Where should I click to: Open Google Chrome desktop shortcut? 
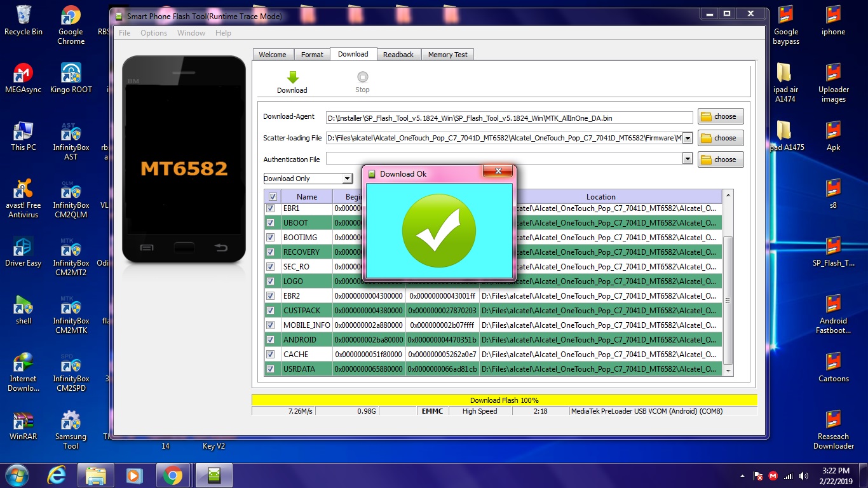(x=71, y=25)
